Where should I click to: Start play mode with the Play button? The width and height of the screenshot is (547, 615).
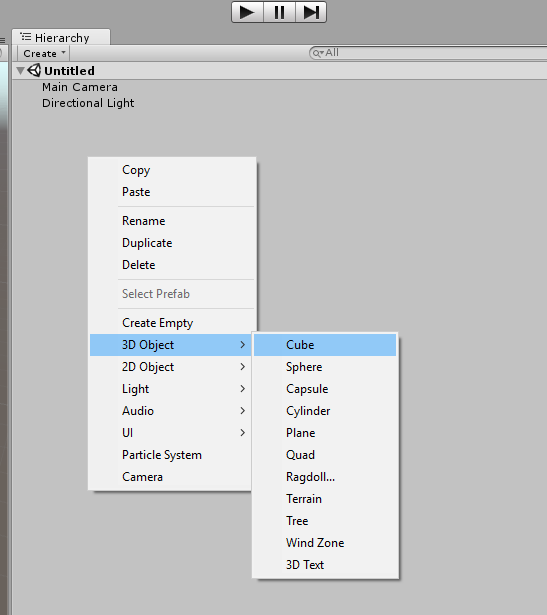coord(247,12)
